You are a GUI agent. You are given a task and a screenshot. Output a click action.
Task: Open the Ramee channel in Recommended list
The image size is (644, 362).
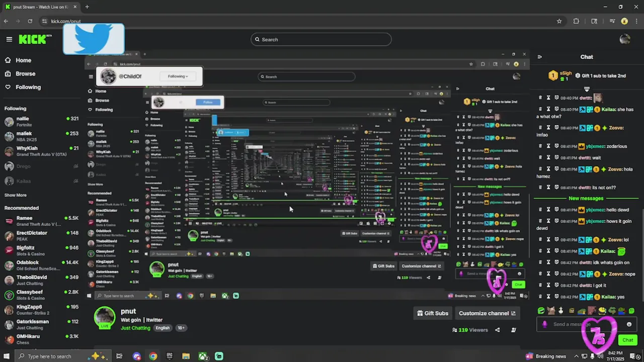[41, 221]
